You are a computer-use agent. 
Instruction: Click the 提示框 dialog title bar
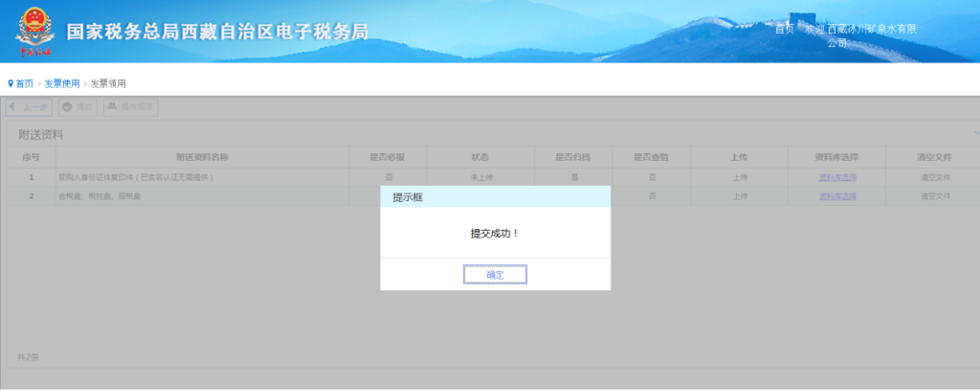click(x=495, y=197)
